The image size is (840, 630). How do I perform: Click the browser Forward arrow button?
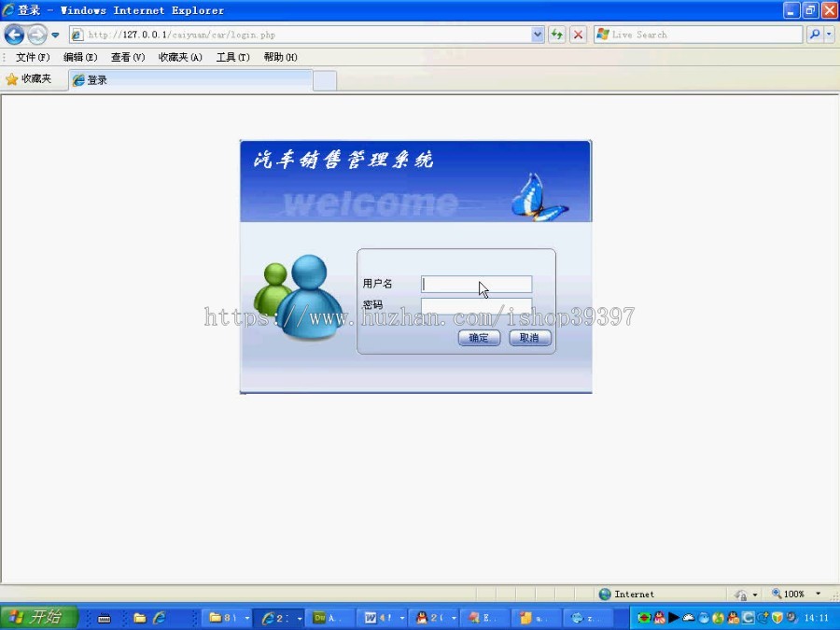click(36, 35)
